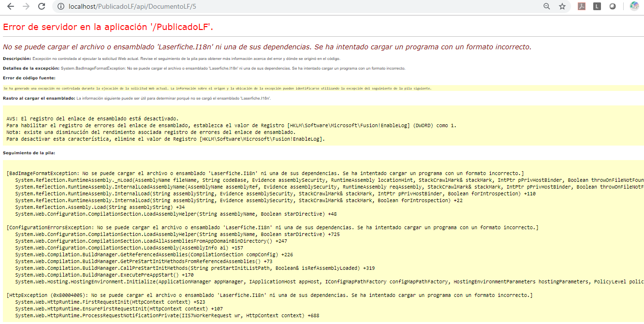Click the AVS registry log text line
Viewport: 644px width, 324px height.
point(92,118)
